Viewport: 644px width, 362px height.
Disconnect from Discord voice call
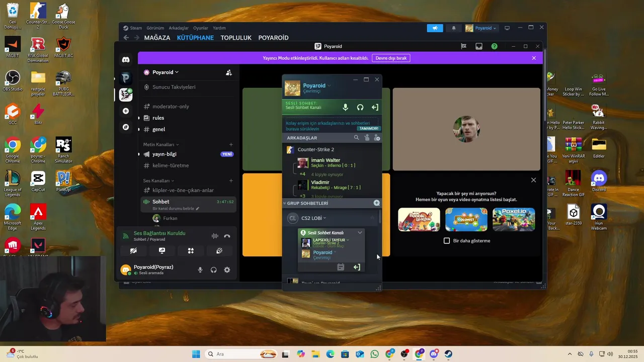tap(227, 236)
